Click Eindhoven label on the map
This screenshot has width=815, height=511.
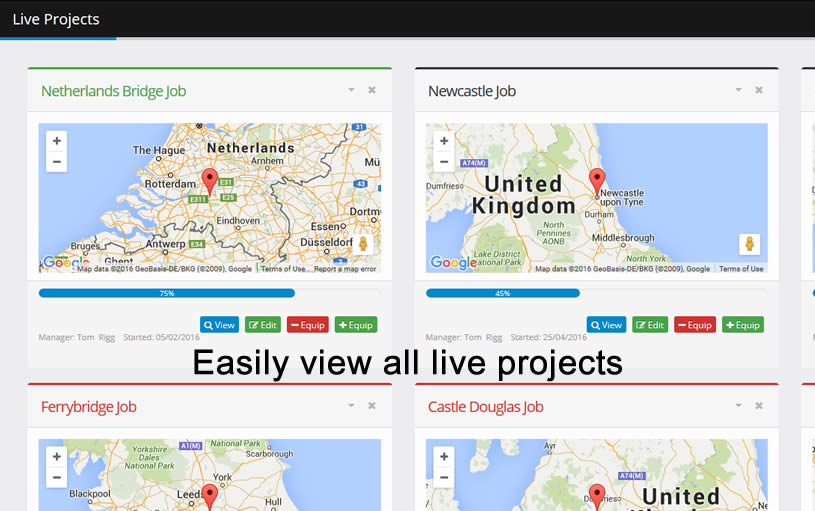point(238,220)
